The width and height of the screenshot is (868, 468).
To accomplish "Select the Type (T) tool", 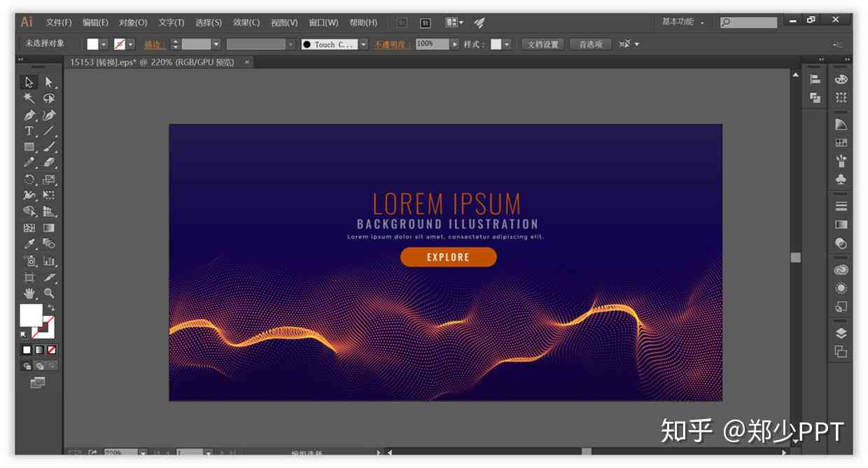I will tap(29, 131).
